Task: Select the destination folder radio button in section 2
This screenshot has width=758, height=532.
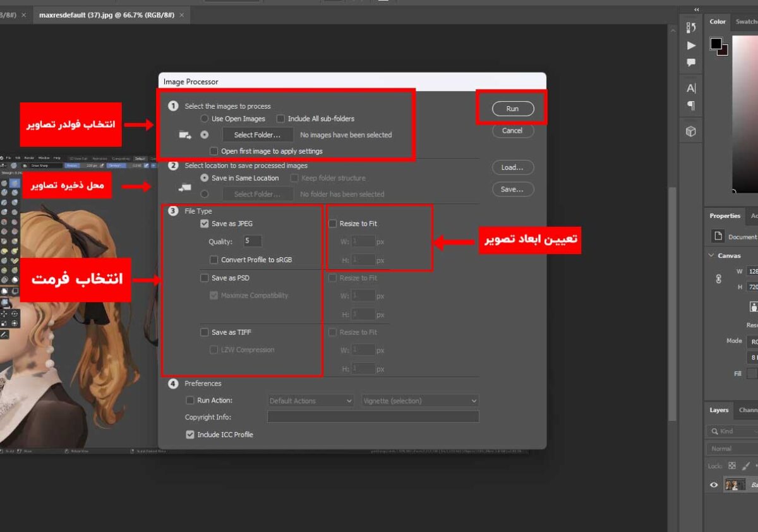Action: point(204,194)
